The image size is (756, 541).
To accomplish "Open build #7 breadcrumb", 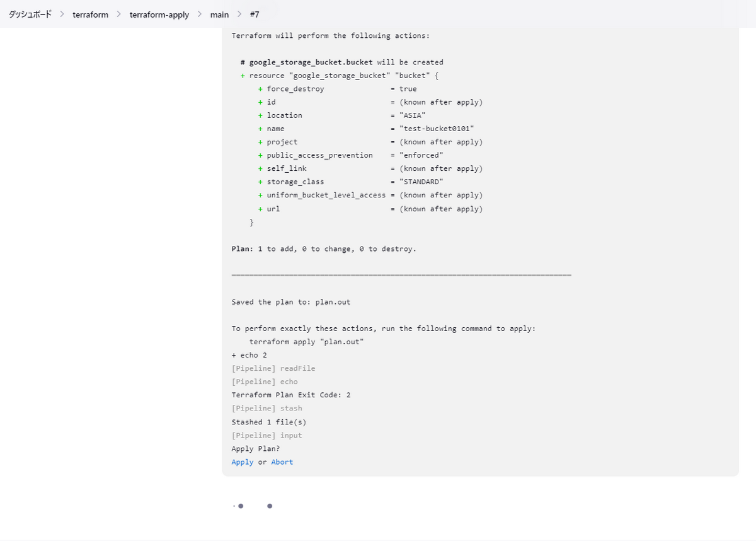I will [255, 15].
